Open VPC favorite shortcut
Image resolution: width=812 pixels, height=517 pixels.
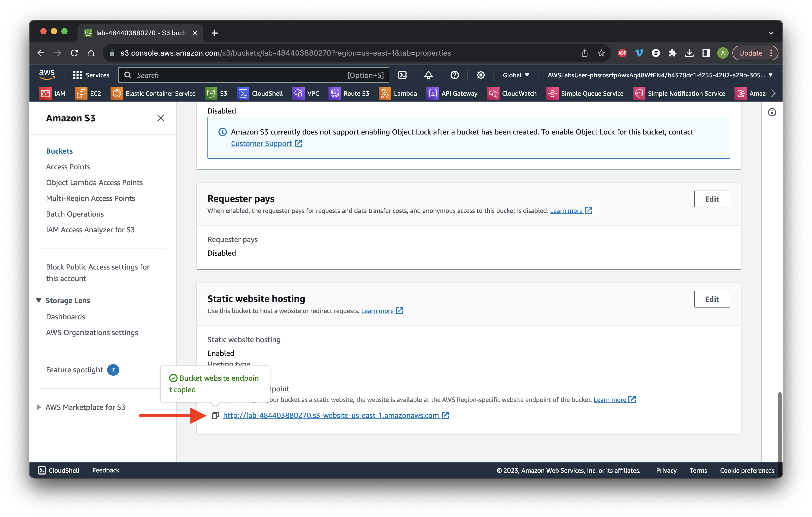point(306,94)
